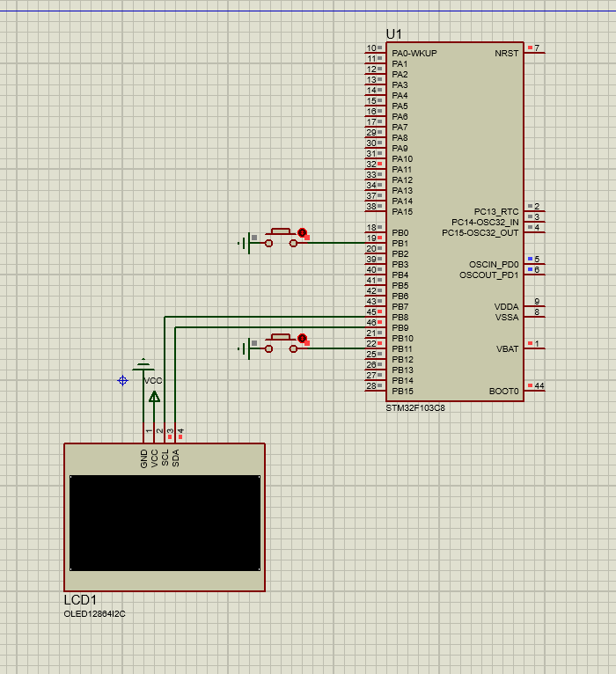The width and height of the screenshot is (616, 674).
Task: Click pin number 10 next to PA0-WKUP
Action: click(x=371, y=48)
